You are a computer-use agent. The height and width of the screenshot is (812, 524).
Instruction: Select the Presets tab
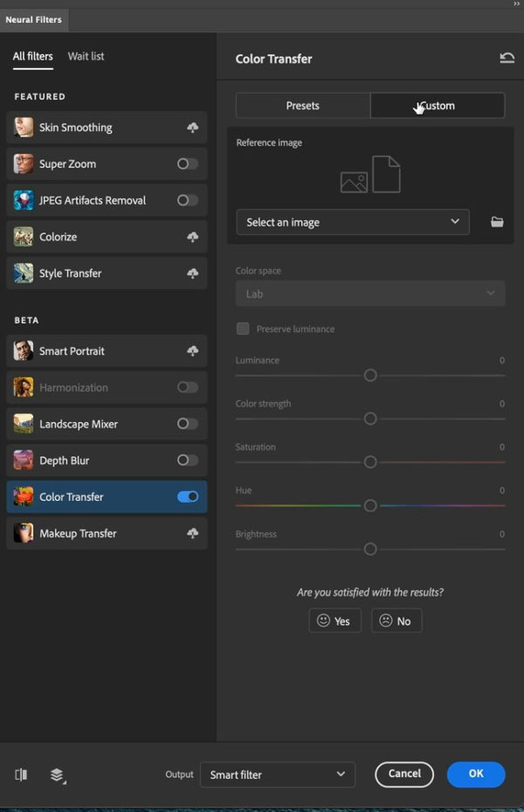pyautogui.click(x=303, y=106)
